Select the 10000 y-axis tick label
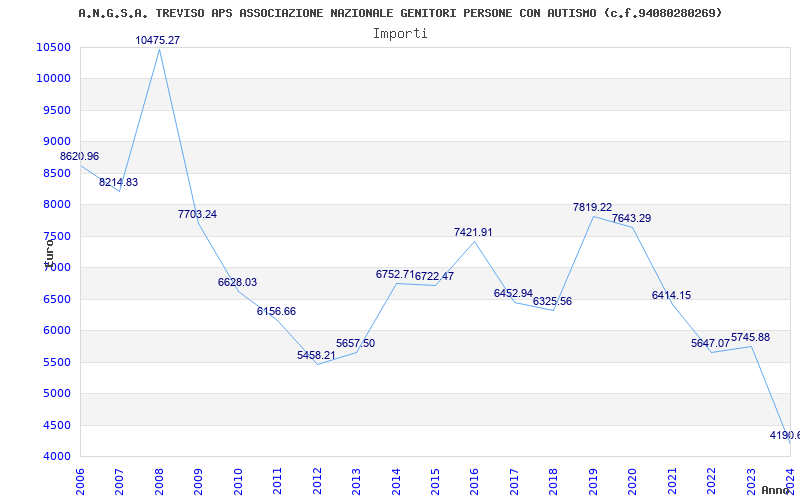Image resolution: width=800 pixels, height=500 pixels. point(54,79)
